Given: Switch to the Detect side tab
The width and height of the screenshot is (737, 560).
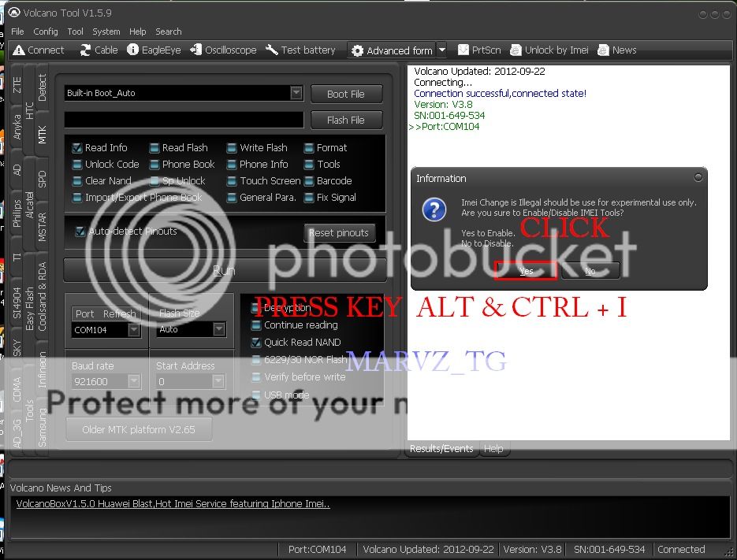Looking at the screenshot, I should tap(43, 88).
